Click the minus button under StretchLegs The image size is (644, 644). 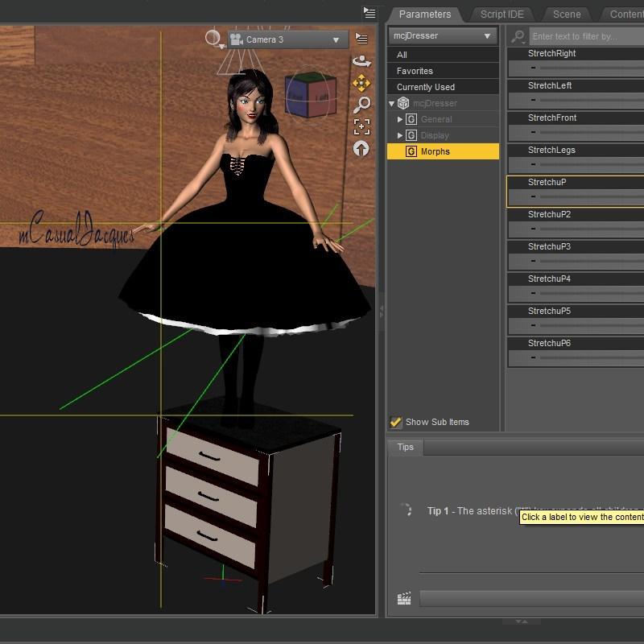coord(533,164)
